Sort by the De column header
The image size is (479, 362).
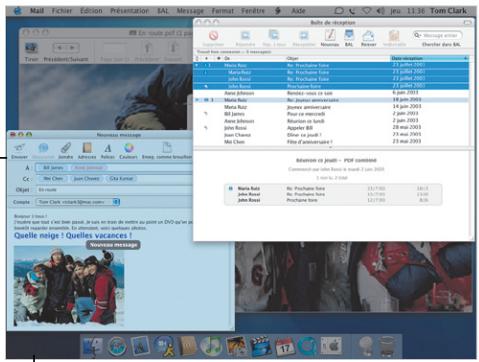tap(254, 58)
